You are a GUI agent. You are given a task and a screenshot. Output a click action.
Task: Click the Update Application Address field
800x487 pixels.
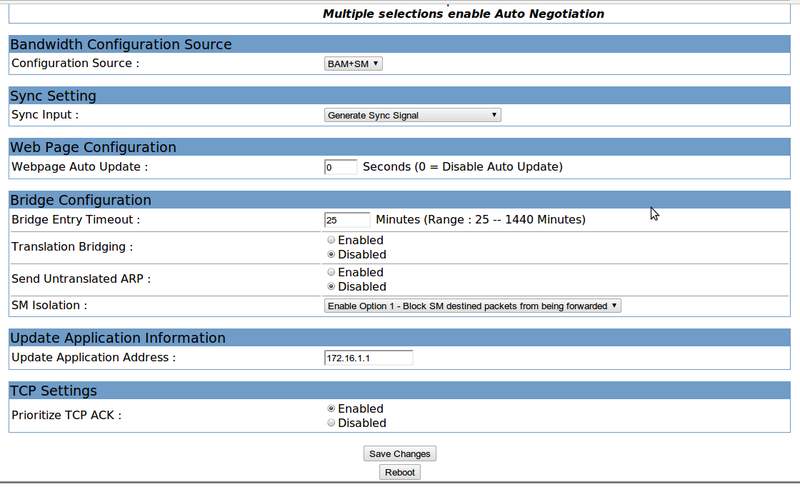pos(368,358)
